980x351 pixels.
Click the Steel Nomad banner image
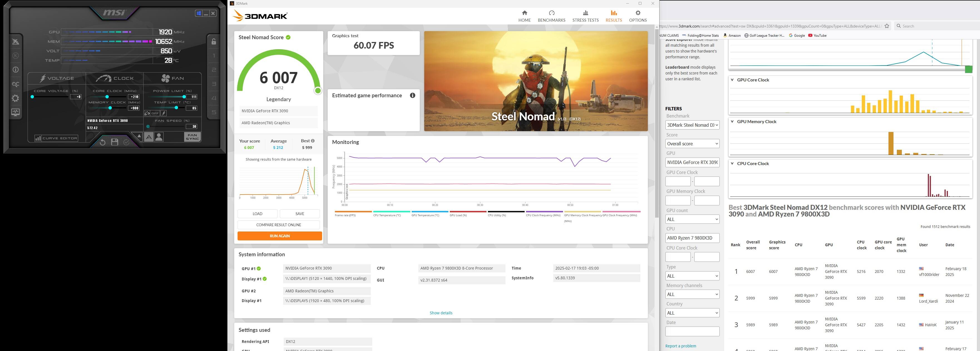(x=536, y=81)
